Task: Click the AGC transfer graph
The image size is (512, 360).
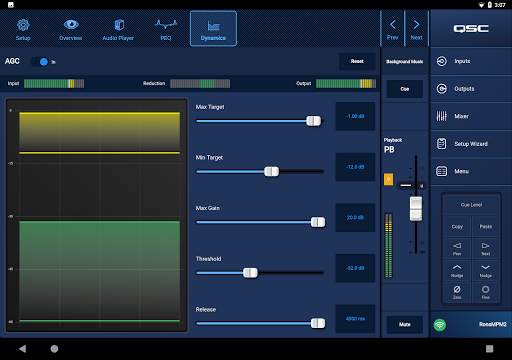Action: pyautogui.click(x=97, y=215)
